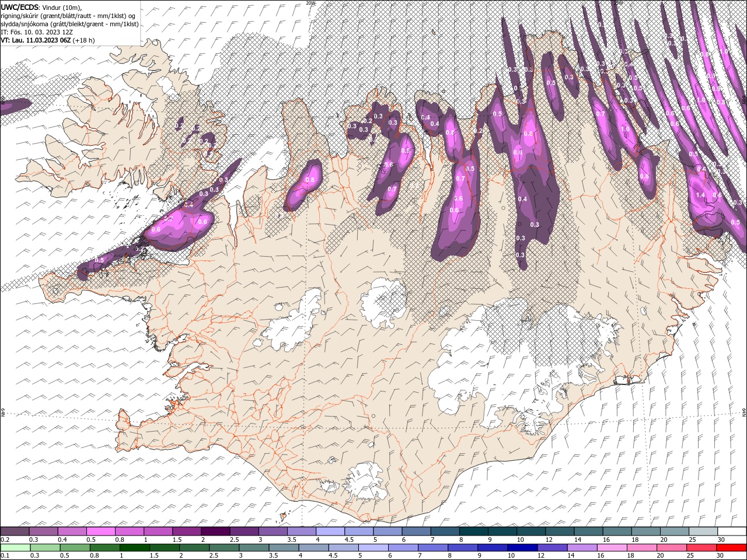Select the "0.2" label under upper legend

pyautogui.click(x=5, y=540)
